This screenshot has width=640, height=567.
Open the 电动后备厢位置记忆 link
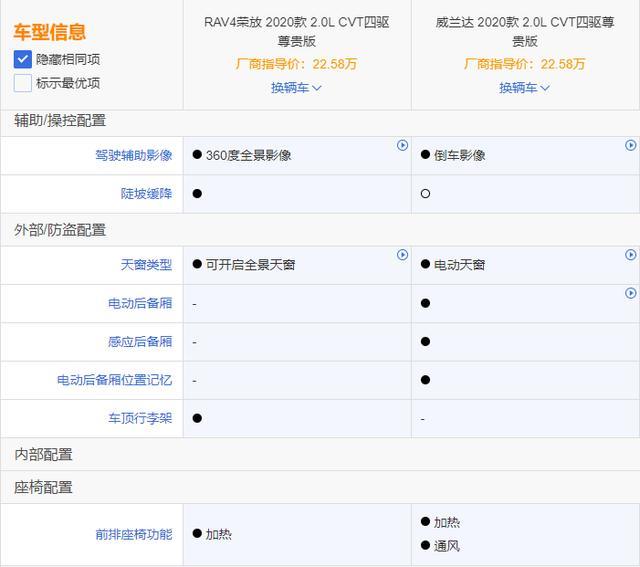click(x=115, y=380)
